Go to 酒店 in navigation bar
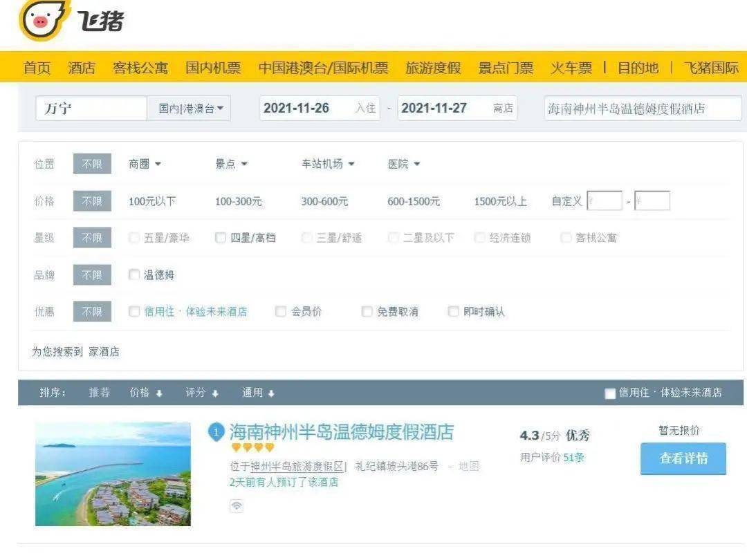The image size is (747, 560). [x=82, y=68]
